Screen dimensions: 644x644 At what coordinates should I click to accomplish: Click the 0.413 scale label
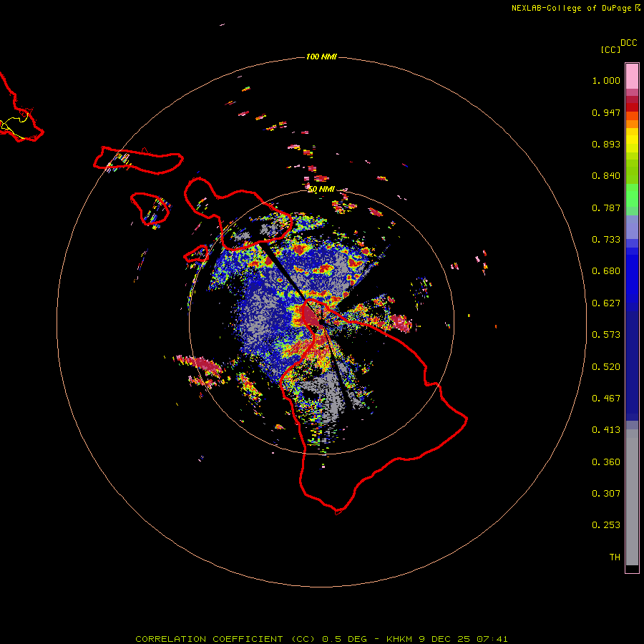coord(606,431)
